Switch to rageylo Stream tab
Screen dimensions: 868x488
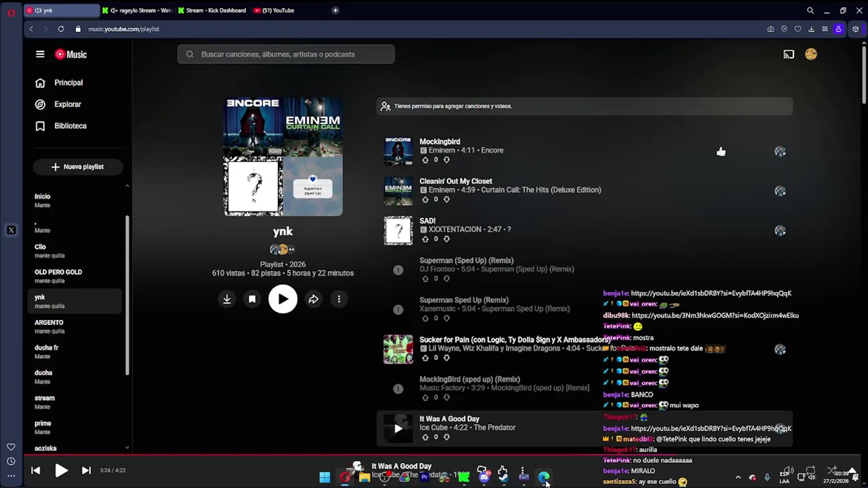coord(138,10)
